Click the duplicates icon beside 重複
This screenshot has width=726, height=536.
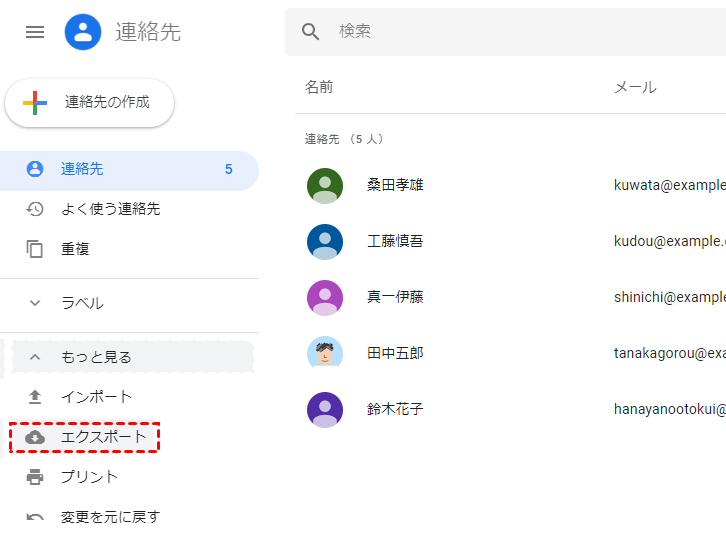click(x=35, y=249)
